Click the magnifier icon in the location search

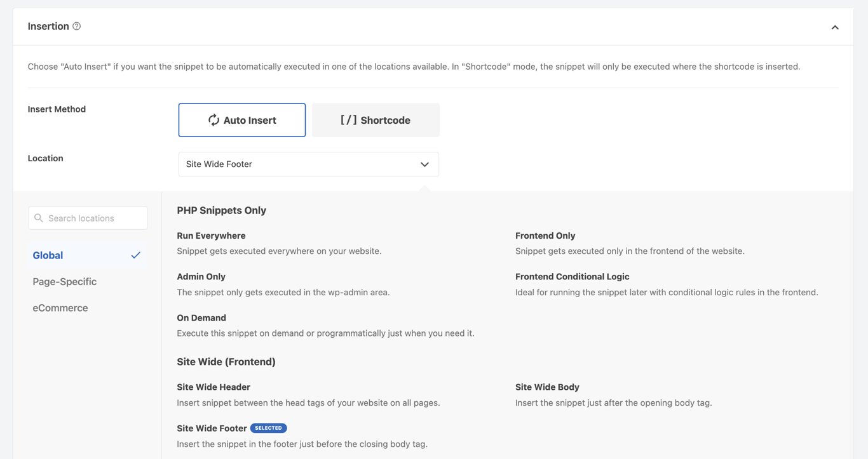pos(39,218)
